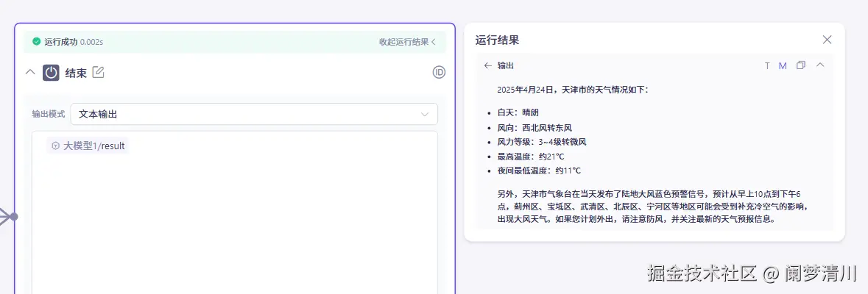Click the green 运行成功 status icon
This screenshot has height=294, width=868.
pos(37,41)
